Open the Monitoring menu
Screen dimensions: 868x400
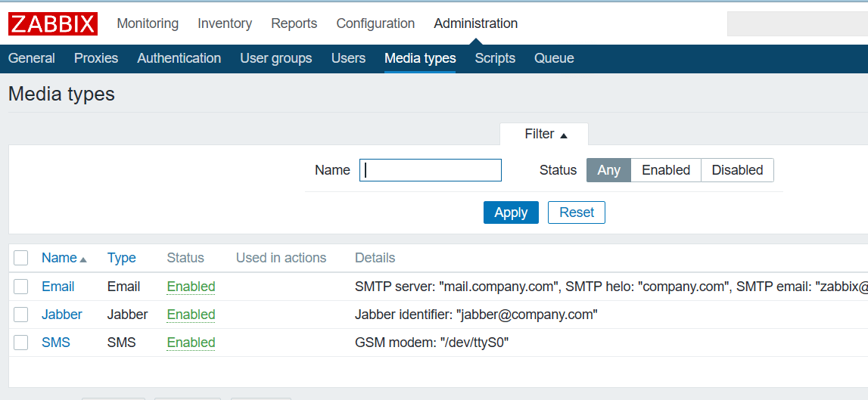click(x=148, y=23)
